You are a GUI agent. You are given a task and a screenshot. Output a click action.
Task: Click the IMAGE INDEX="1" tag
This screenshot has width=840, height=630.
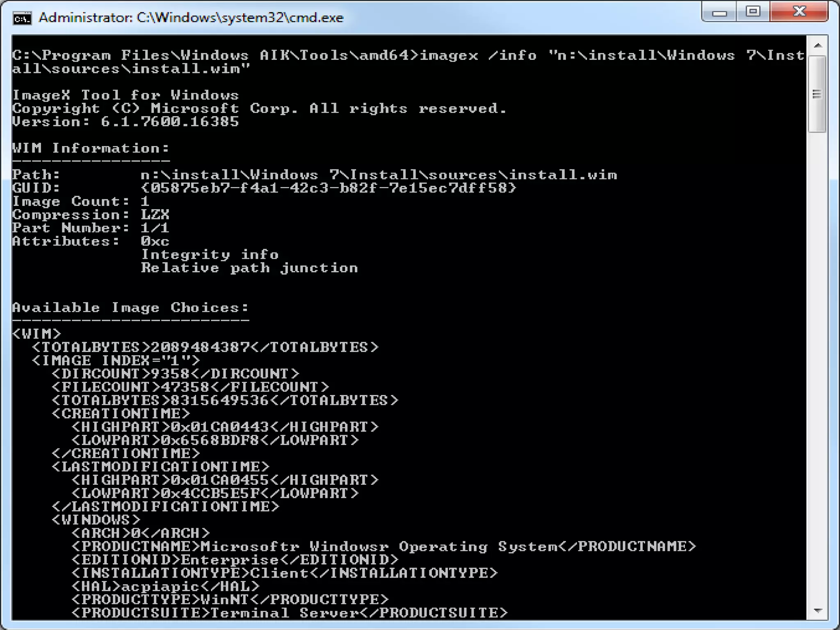click(x=116, y=361)
